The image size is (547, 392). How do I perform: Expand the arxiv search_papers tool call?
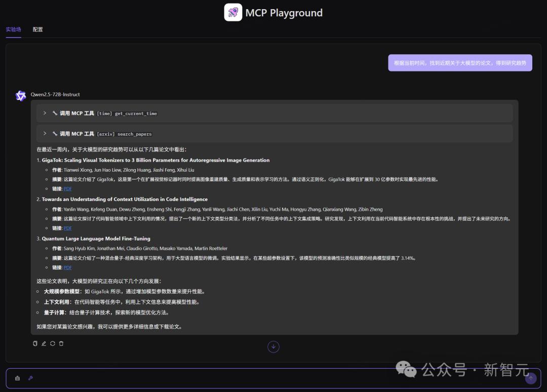[x=275, y=134]
